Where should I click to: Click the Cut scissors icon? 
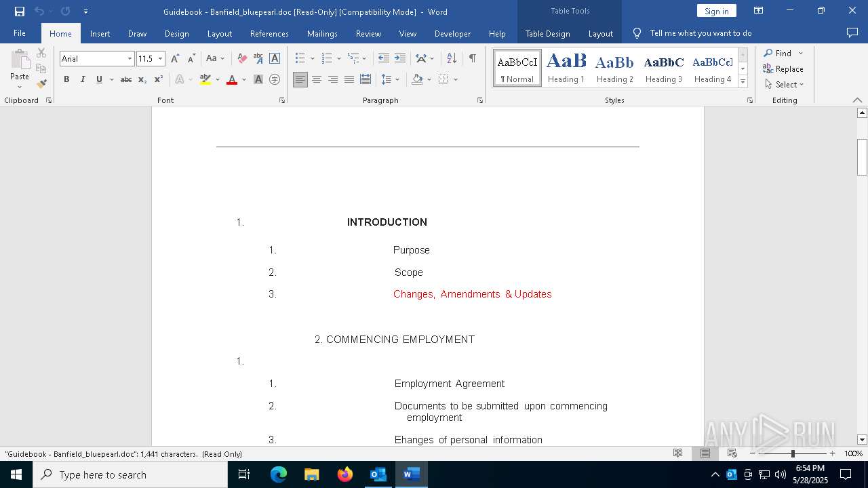point(41,53)
